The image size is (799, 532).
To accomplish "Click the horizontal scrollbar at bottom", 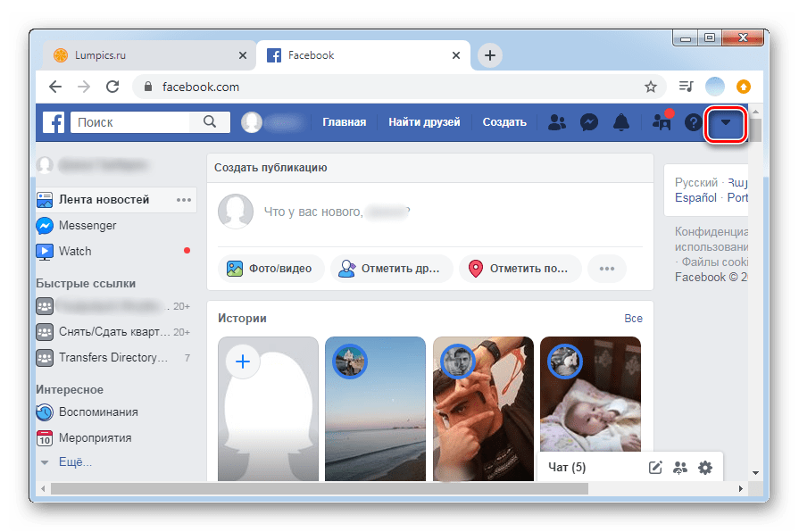I will [357, 488].
